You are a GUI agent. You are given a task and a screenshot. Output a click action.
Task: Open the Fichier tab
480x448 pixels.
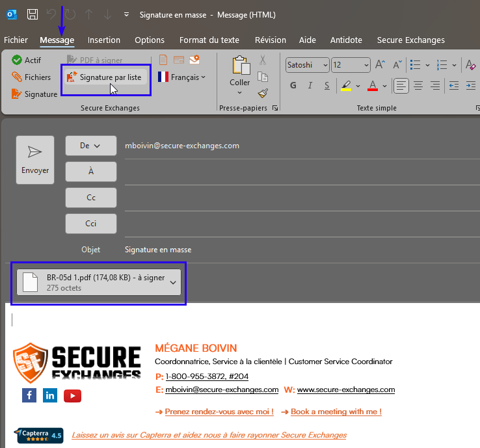tap(16, 40)
